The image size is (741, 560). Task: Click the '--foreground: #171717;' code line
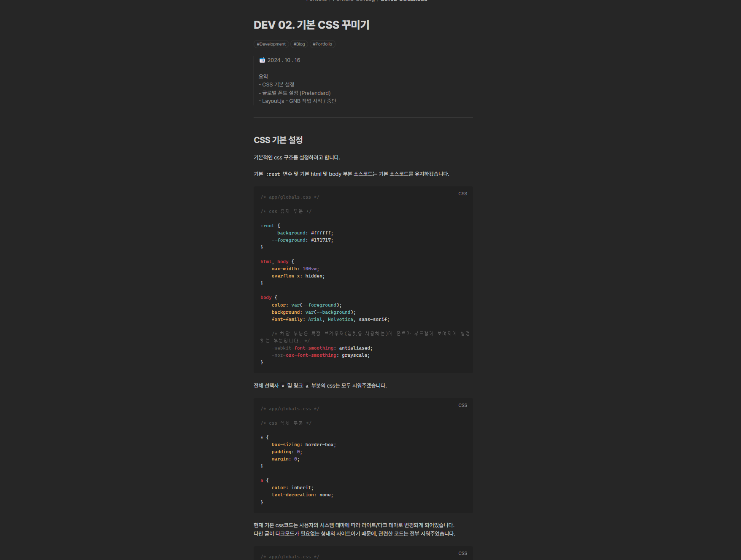coord(302,240)
